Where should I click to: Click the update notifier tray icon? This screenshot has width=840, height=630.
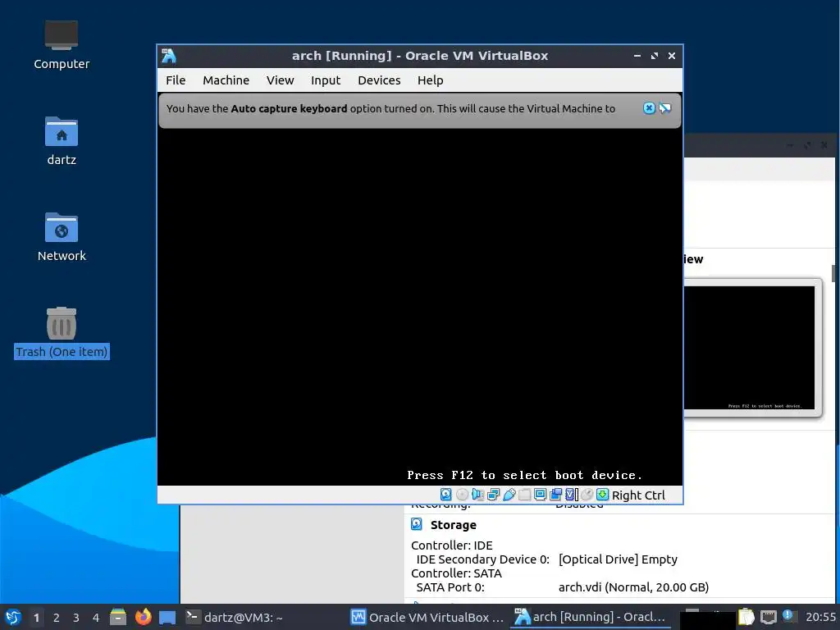[x=788, y=615]
